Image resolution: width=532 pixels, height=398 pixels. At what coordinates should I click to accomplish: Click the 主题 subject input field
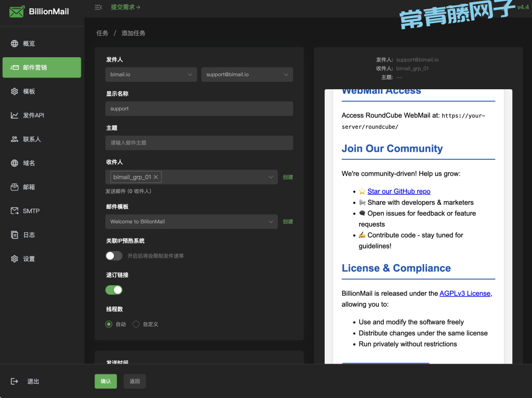199,143
